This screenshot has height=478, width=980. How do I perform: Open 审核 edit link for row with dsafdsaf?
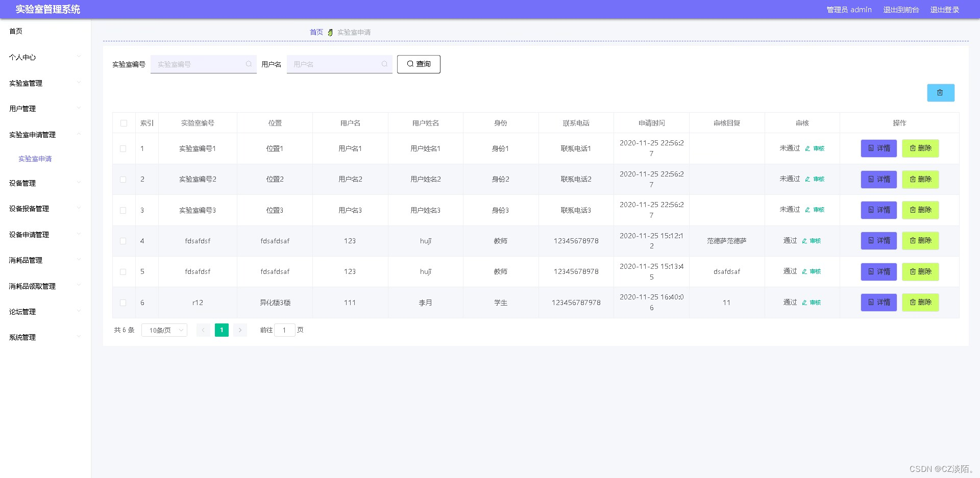point(812,271)
